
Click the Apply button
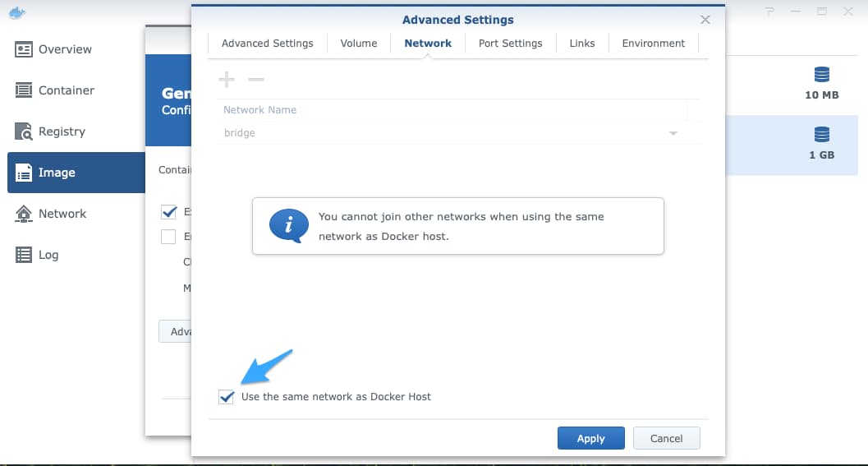click(590, 438)
